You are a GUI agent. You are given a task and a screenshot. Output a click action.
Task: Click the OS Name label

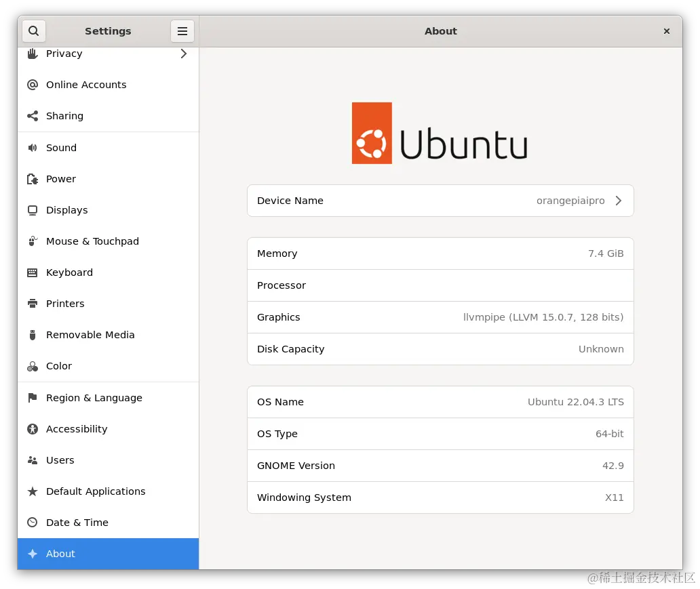coord(280,402)
